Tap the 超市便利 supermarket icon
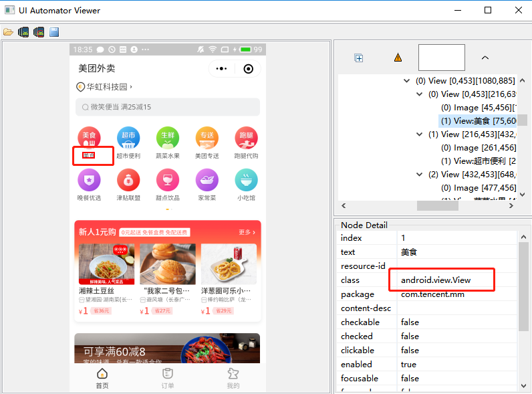Viewport: 532px width, 394px height. [128, 138]
